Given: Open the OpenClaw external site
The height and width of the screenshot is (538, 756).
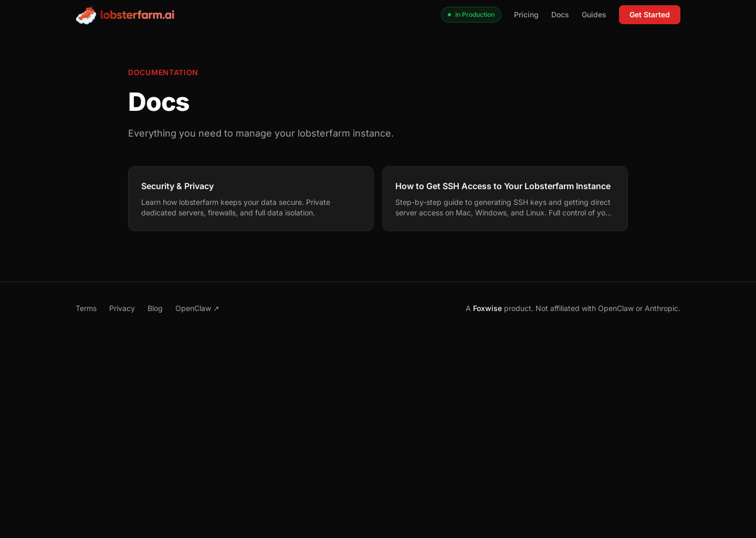Looking at the screenshot, I should tap(193, 308).
